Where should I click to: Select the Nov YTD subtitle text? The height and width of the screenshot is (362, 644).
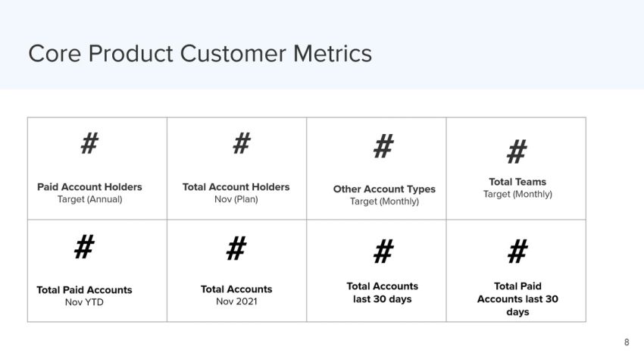[84, 302]
